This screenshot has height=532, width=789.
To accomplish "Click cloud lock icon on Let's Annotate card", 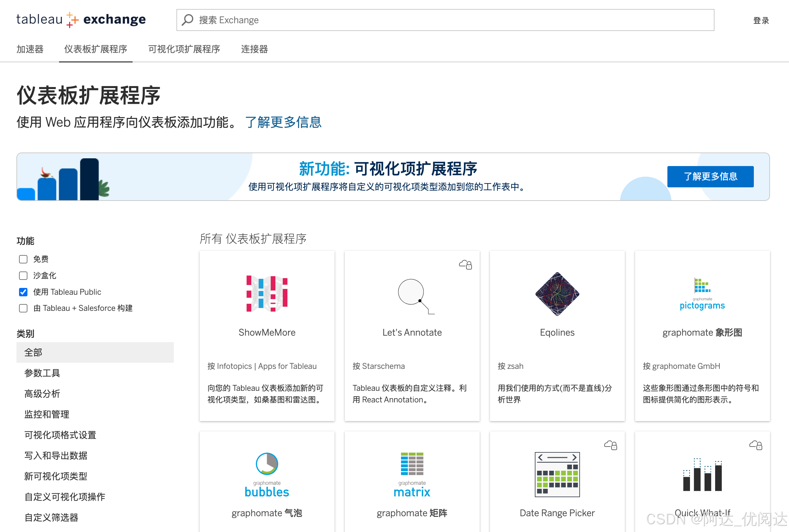I will pyautogui.click(x=465, y=264).
